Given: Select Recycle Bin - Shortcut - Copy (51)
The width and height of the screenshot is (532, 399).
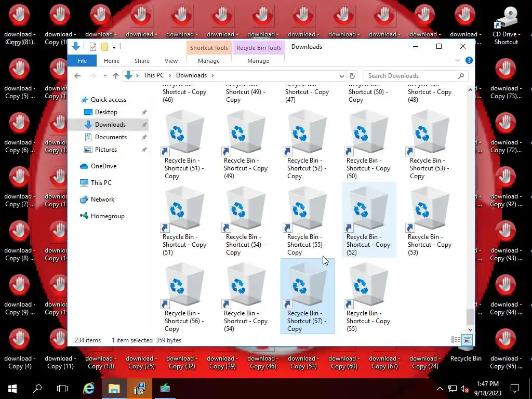Looking at the screenshot, I should click(x=184, y=221).
